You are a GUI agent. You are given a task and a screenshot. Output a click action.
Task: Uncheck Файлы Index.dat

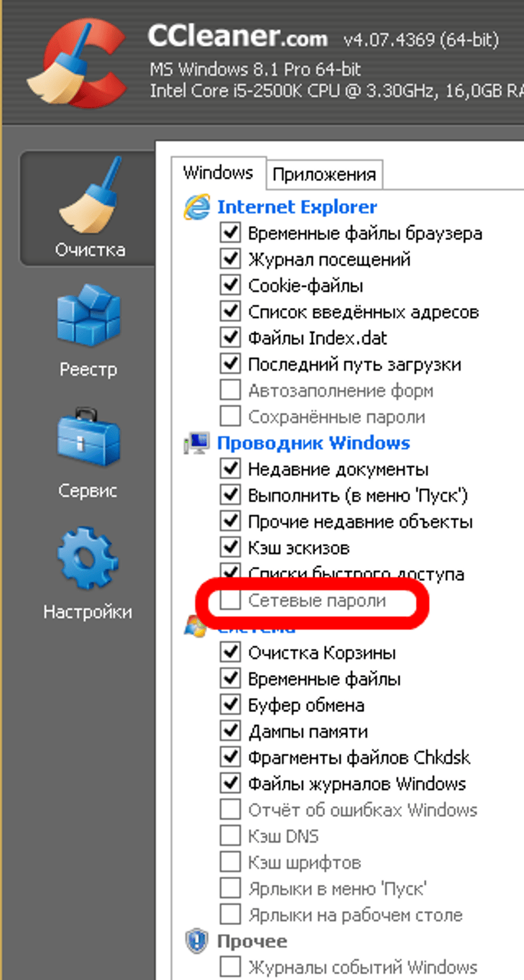click(231, 338)
